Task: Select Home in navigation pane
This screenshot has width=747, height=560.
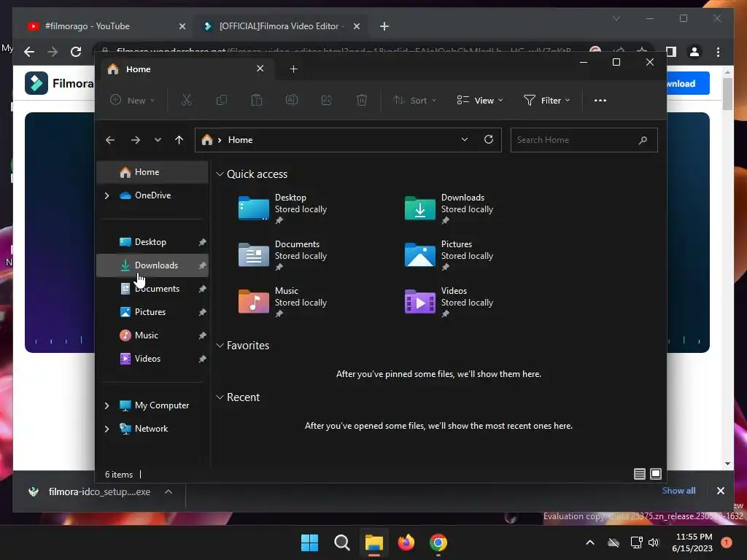Action: [x=152, y=172]
